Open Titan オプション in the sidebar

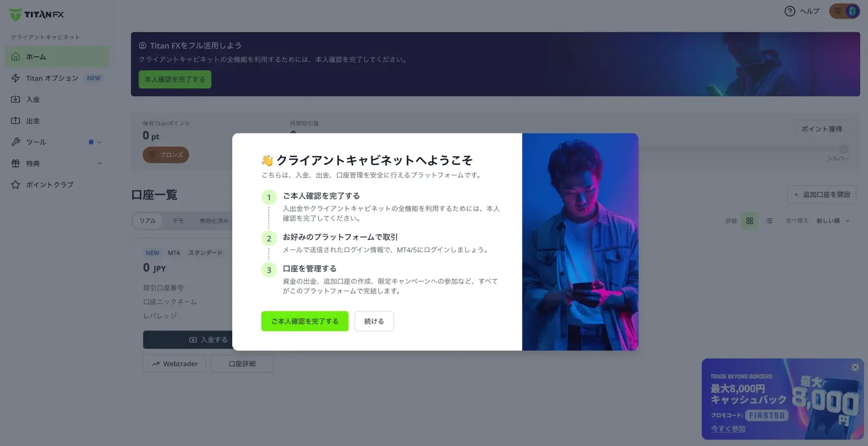(x=56, y=78)
